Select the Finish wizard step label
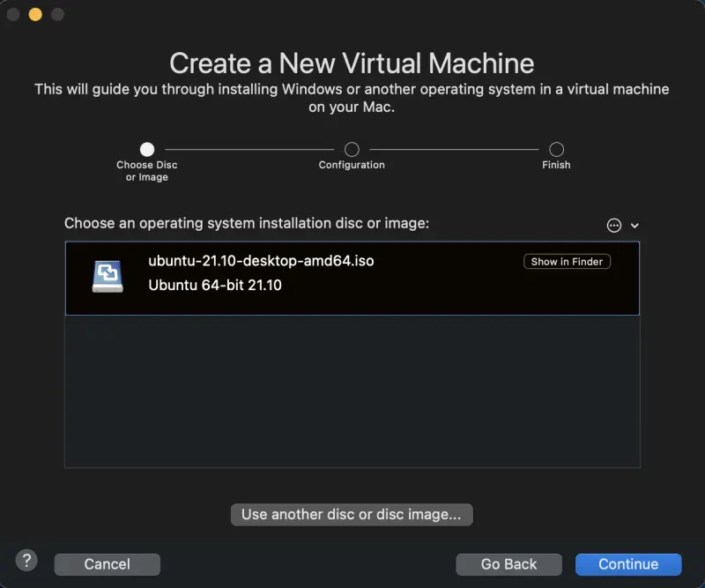This screenshot has width=705, height=588. click(x=556, y=165)
